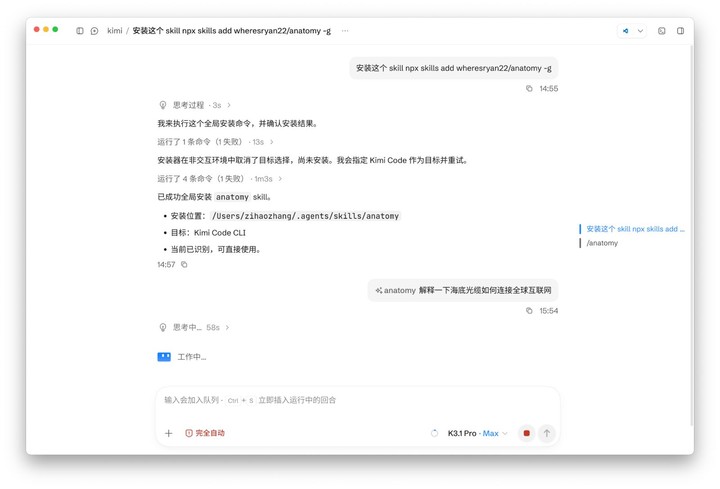
Task: Click the 解释一下海底光缆 message bubble
Action: (463, 290)
